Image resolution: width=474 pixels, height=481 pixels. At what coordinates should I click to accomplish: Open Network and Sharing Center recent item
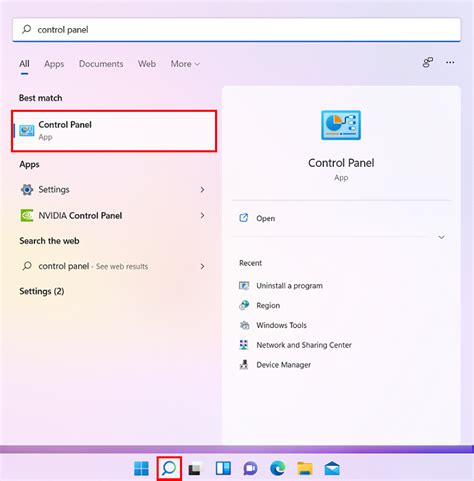[x=304, y=345]
